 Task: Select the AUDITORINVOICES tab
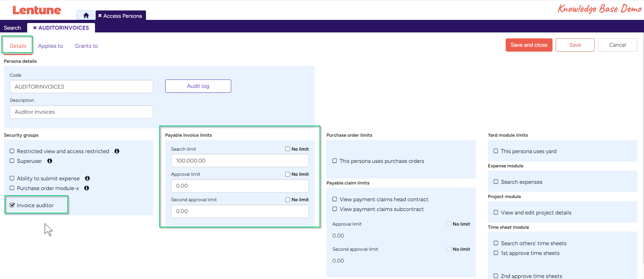pyautogui.click(x=61, y=28)
